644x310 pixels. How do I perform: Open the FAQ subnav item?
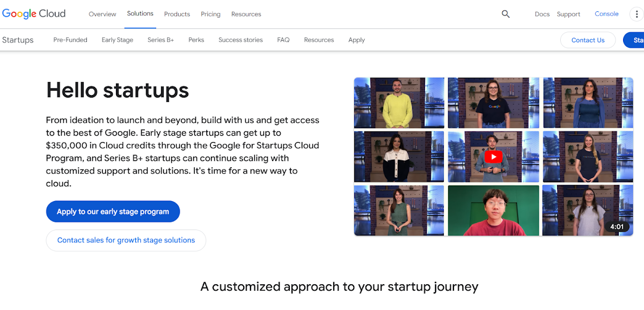[x=283, y=40]
